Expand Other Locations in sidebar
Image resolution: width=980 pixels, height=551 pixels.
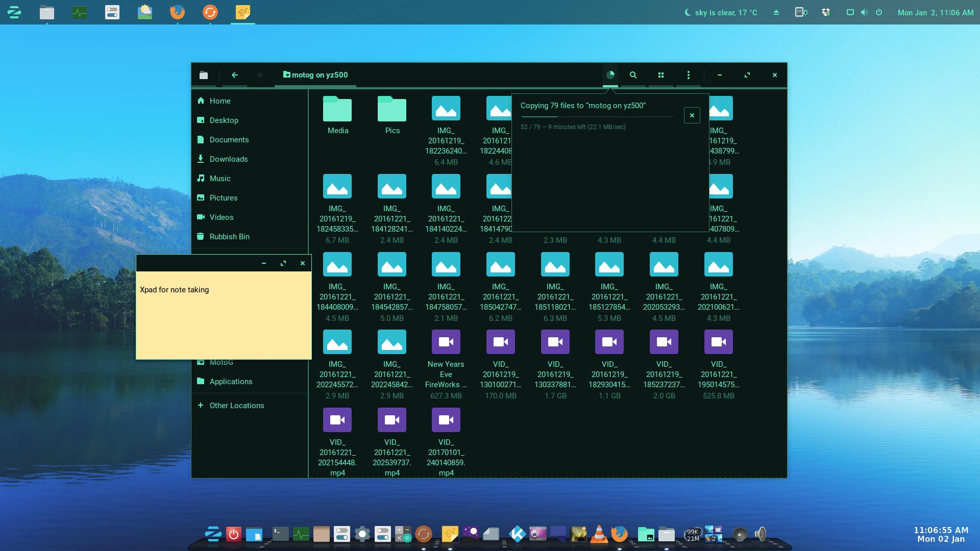236,406
